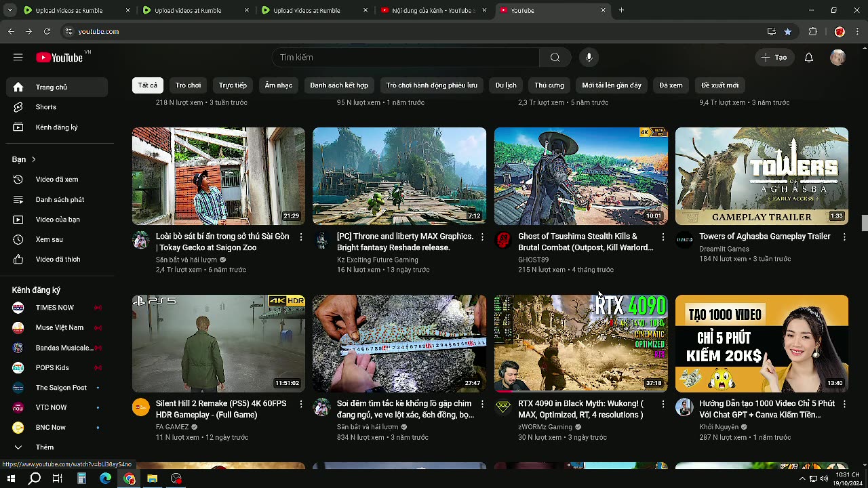Open options menu for Ghost of Tsushima video
This screenshot has height=488, width=868.
coord(663,237)
